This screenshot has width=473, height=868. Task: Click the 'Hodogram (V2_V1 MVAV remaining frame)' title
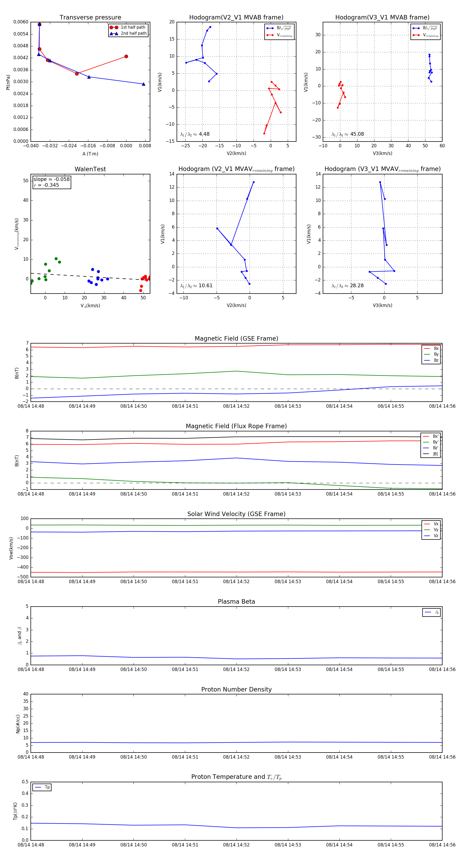tap(236, 169)
